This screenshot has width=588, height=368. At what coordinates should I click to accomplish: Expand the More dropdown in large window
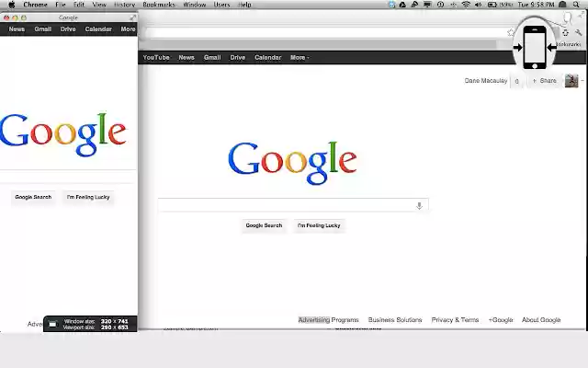coord(300,57)
